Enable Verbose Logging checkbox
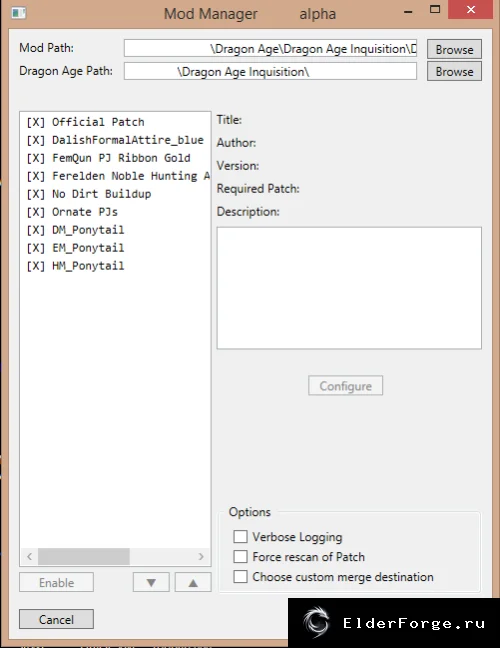 click(x=240, y=536)
